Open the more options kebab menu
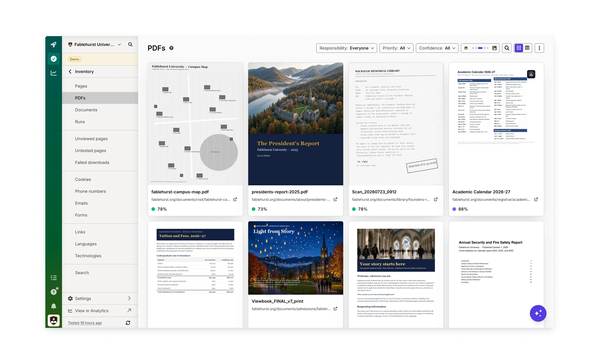The image size is (599, 364). 539,48
